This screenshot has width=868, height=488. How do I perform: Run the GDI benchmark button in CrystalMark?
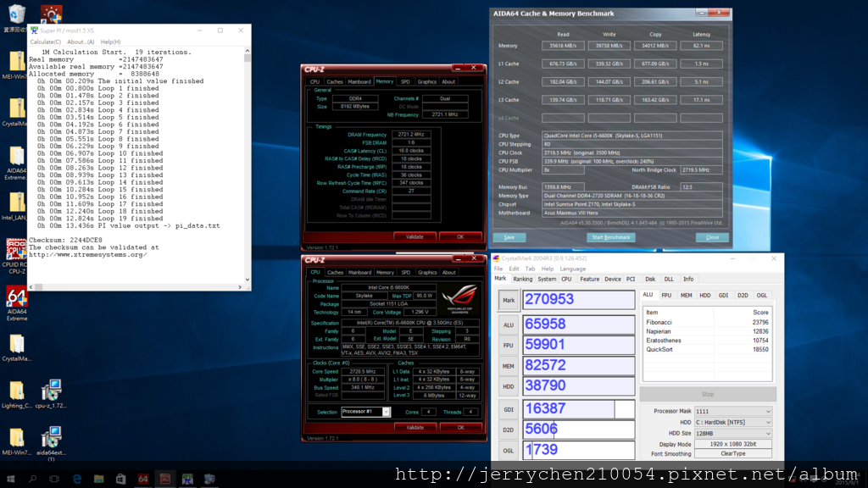coord(509,410)
